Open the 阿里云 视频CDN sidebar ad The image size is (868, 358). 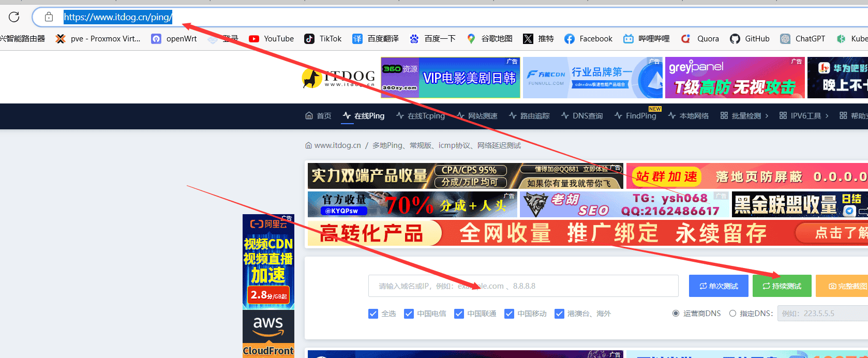pos(268,261)
